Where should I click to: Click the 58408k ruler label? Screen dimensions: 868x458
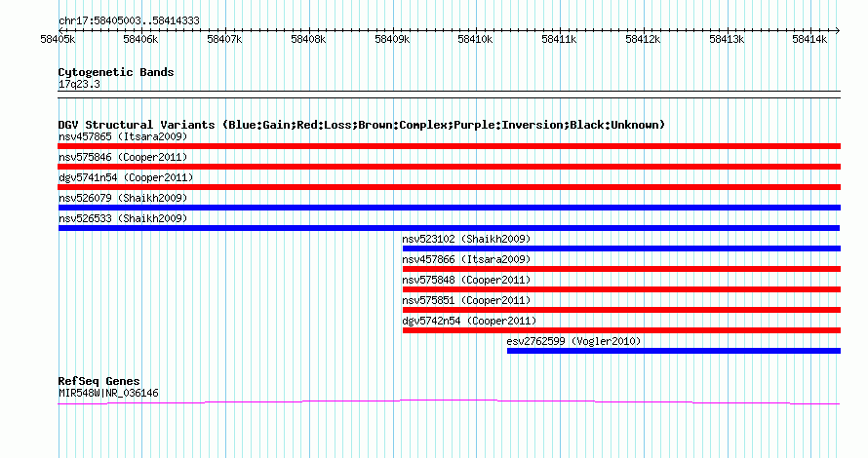pos(308,39)
